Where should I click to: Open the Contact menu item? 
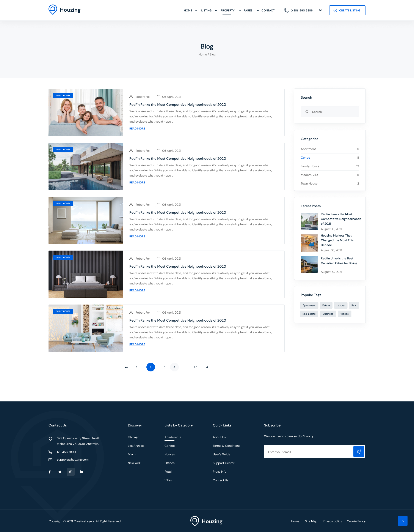268,11
